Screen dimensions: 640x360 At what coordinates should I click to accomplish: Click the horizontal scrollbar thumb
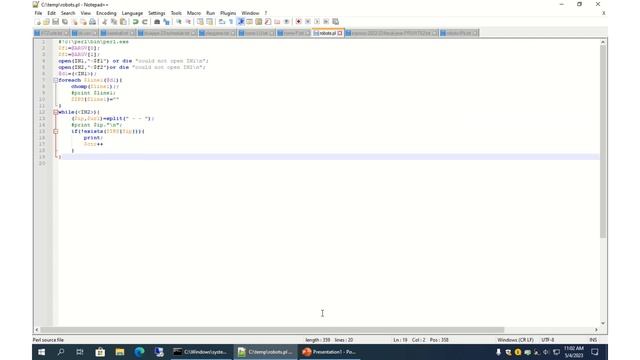coord(272,329)
